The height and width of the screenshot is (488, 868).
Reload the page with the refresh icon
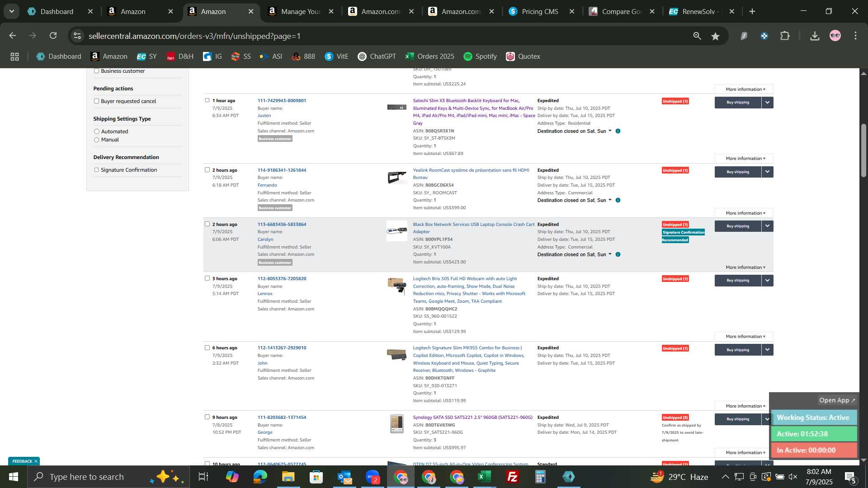[53, 36]
